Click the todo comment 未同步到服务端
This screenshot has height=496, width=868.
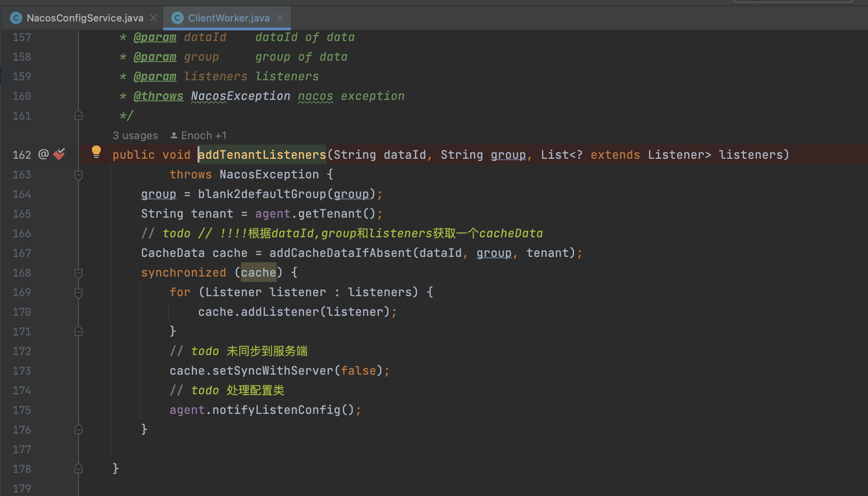pos(239,351)
